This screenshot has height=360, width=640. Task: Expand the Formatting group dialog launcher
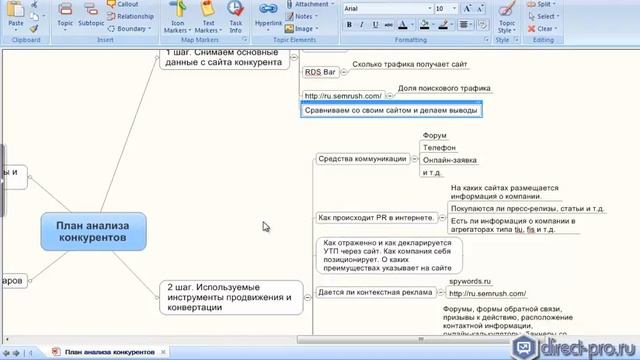pyautogui.click(x=487, y=40)
